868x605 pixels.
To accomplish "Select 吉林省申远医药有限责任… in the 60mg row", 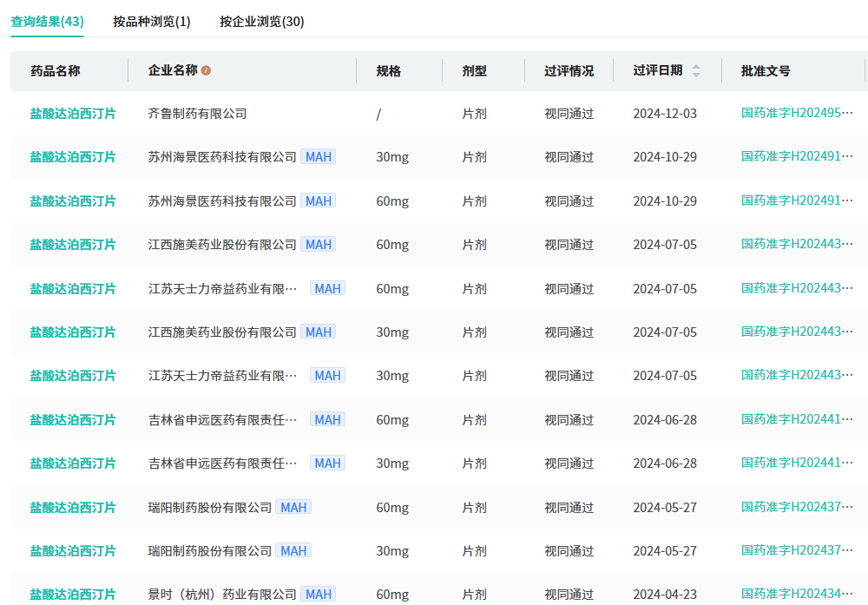I will (x=222, y=420).
